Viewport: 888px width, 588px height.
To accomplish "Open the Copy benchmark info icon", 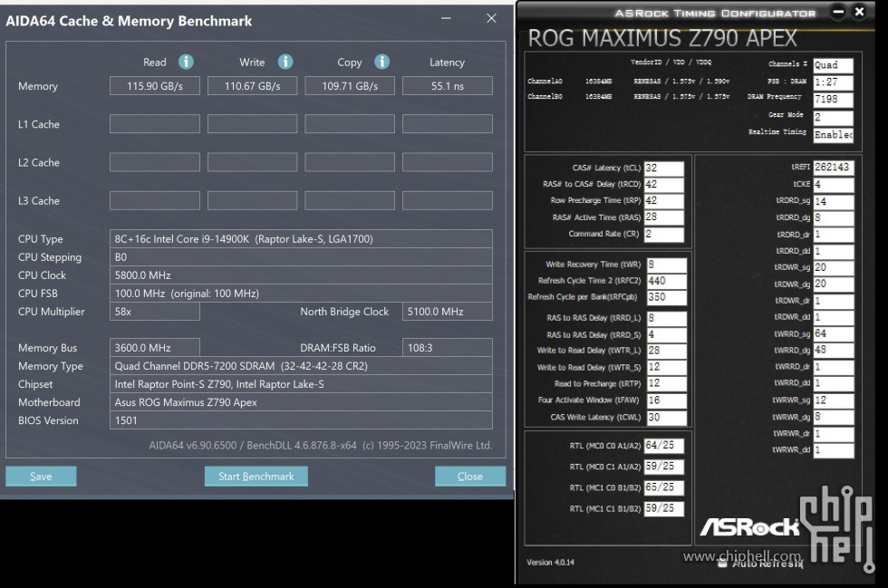I will pos(382,62).
